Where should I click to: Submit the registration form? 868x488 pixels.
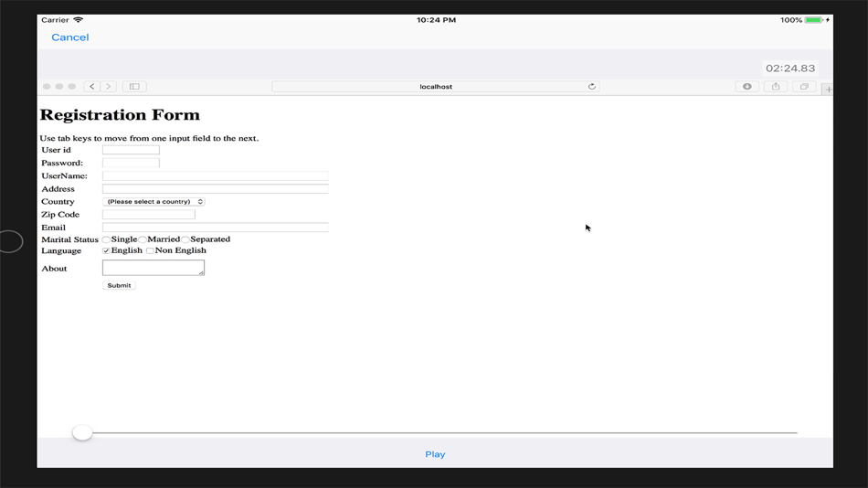click(x=119, y=285)
